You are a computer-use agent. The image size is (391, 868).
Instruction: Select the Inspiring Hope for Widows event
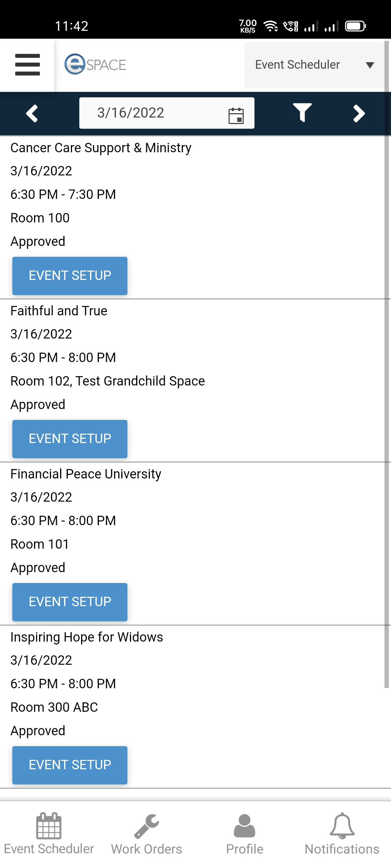(87, 637)
